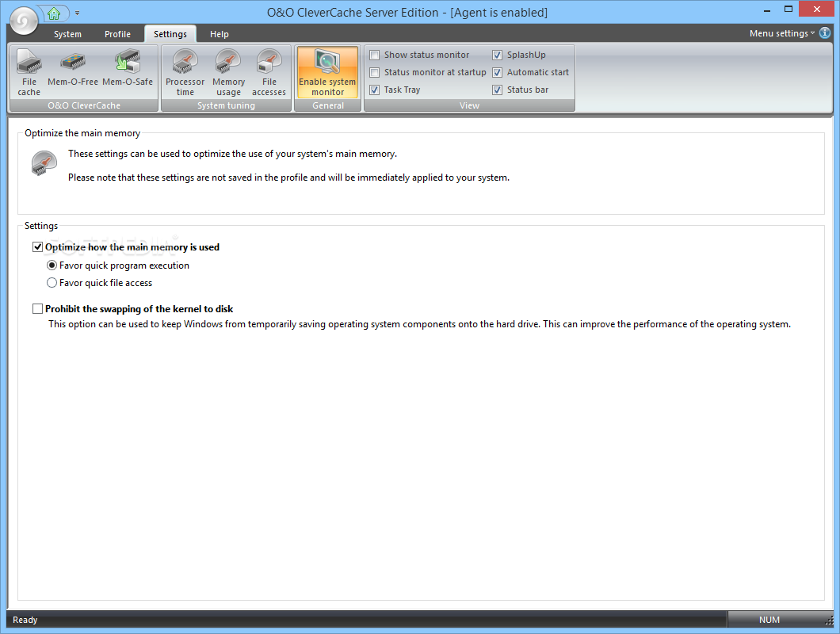
Task: Select Memory usage tuning
Action: [229, 73]
